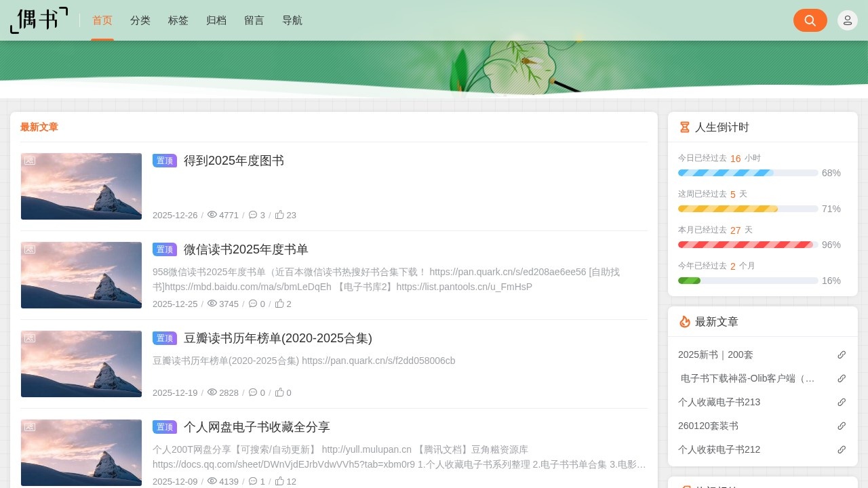Click the view-count eye icon on 得到2025年度图书
The height and width of the screenshot is (488, 868).
[x=212, y=215]
